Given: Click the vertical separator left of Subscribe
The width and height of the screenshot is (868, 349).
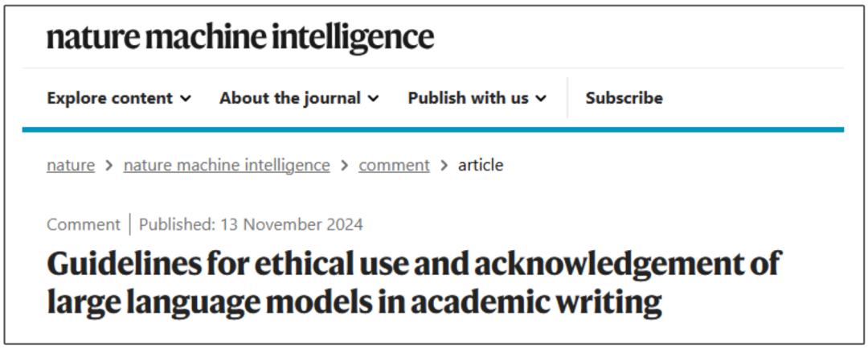Looking at the screenshot, I should [567, 98].
